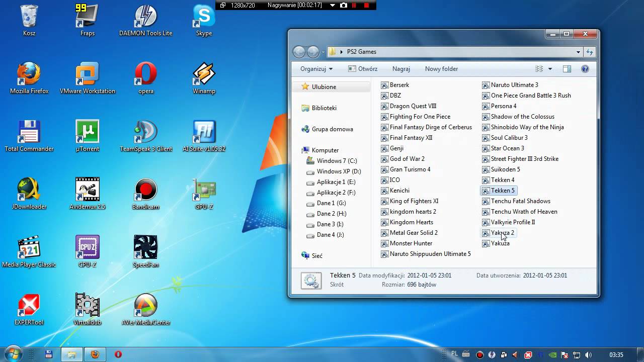Screen dimensions: 644x362
Task: Toggle the preview pane button
Action: [x=567, y=69]
